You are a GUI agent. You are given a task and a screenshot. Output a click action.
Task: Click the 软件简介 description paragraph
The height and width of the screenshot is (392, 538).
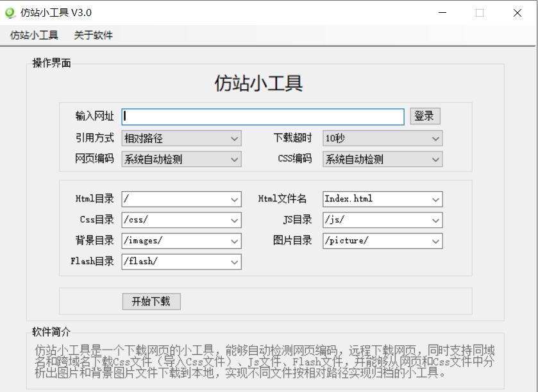pos(265,361)
